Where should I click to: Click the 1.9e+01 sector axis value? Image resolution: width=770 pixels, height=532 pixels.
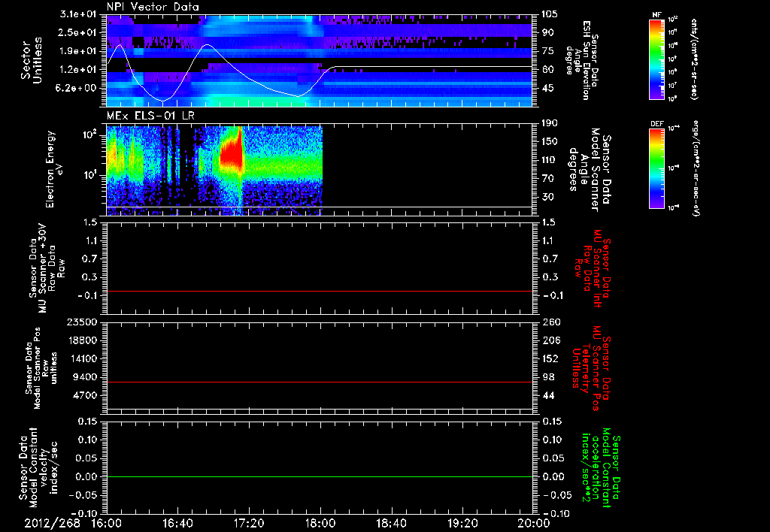(78, 51)
